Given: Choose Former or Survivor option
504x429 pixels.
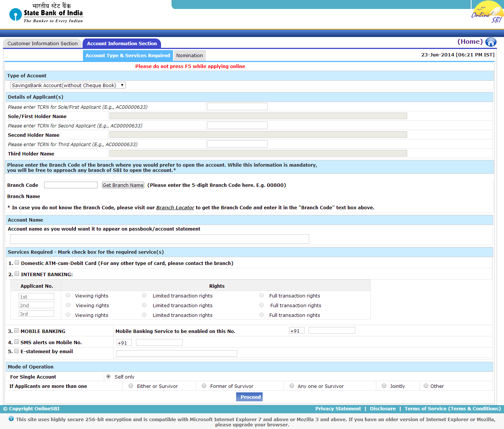Looking at the screenshot, I should [204, 386].
